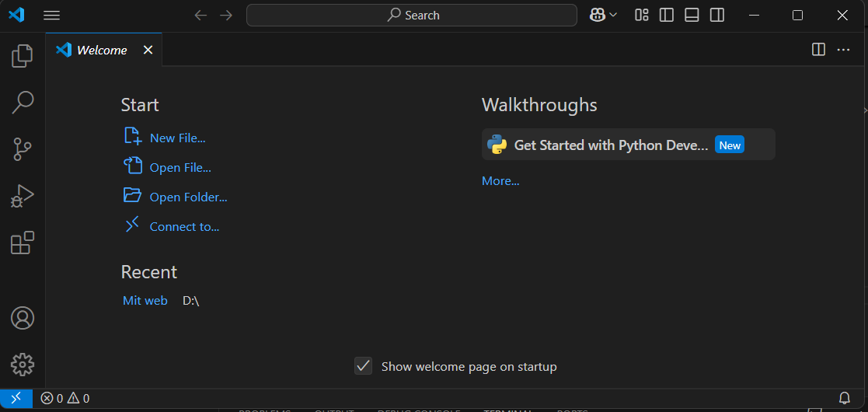Viewport: 868px width, 412px height.
Task: Toggle the primary side bar
Action: click(x=667, y=15)
